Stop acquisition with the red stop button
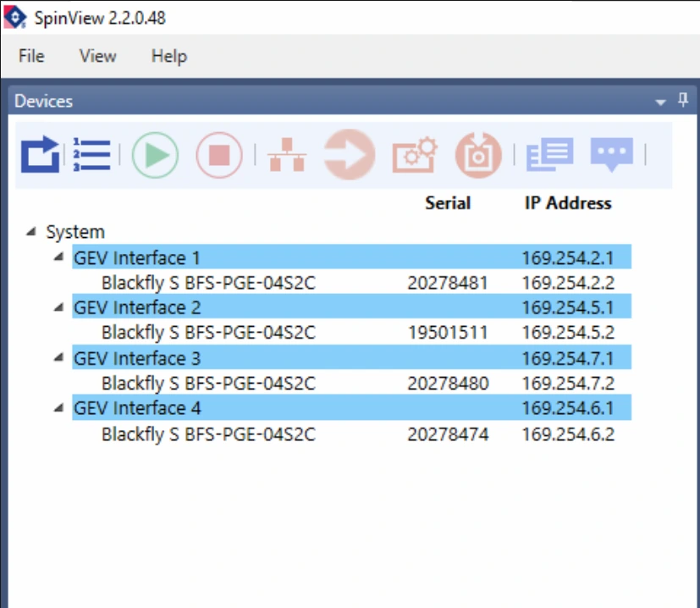 click(x=219, y=155)
